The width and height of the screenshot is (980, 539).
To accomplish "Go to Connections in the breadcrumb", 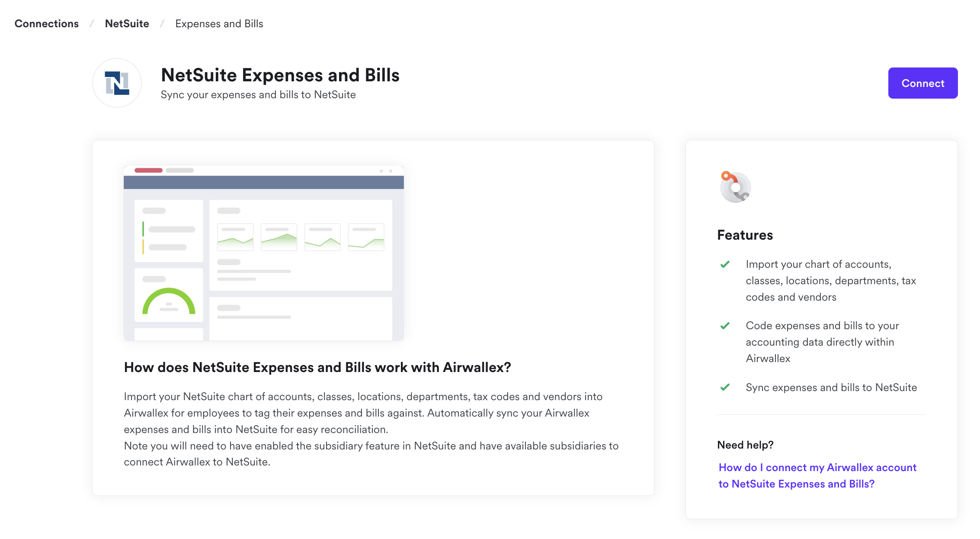I will (47, 24).
